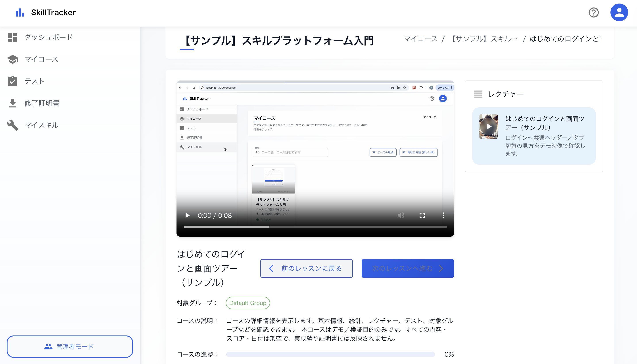Image resolution: width=637 pixels, height=364 pixels.
Task: Open the user account avatar menu
Action: [619, 13]
